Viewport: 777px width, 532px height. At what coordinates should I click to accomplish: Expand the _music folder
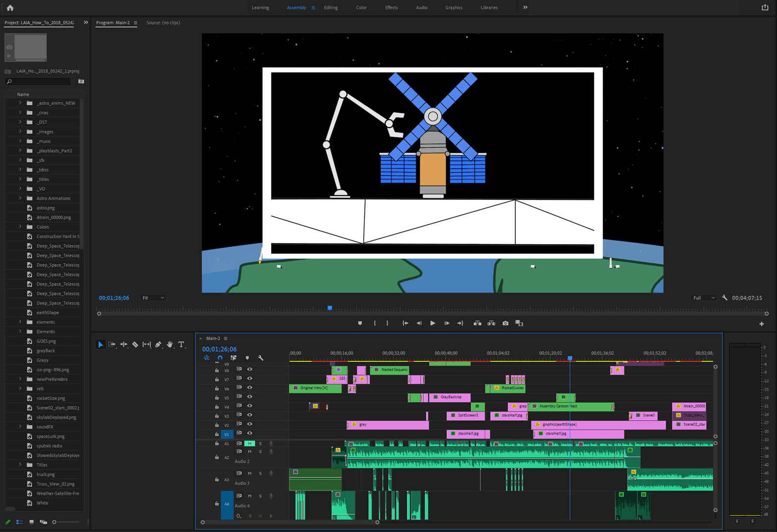[20, 141]
